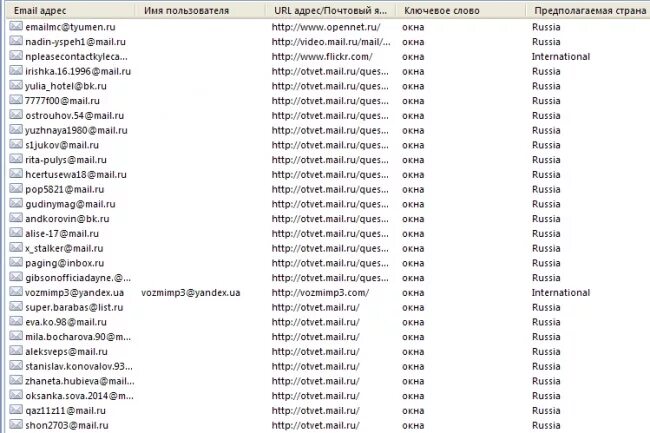650x433 pixels.
Task: Click envelope icon beside aleksveps@mail.ru
Action: [x=16, y=351]
